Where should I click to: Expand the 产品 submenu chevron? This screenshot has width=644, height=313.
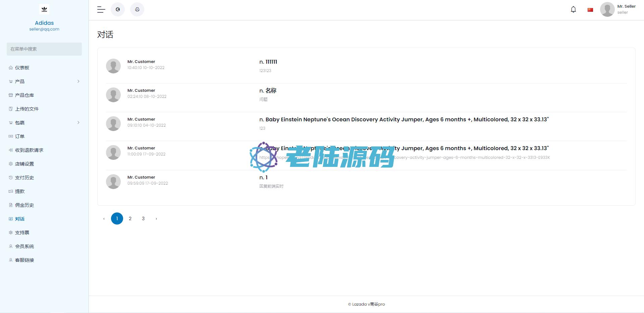coord(78,81)
